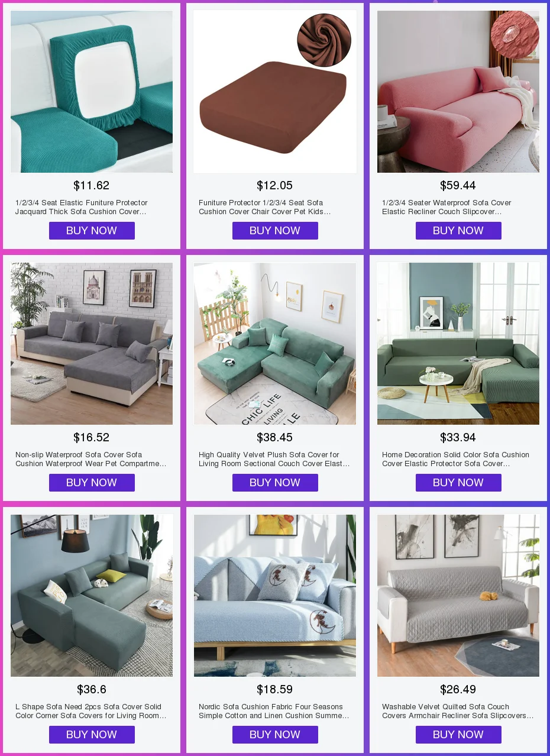Image resolution: width=550 pixels, height=756 pixels.
Task: Click BUY NOW for the $26.49 quilted cover
Action: click(x=458, y=735)
